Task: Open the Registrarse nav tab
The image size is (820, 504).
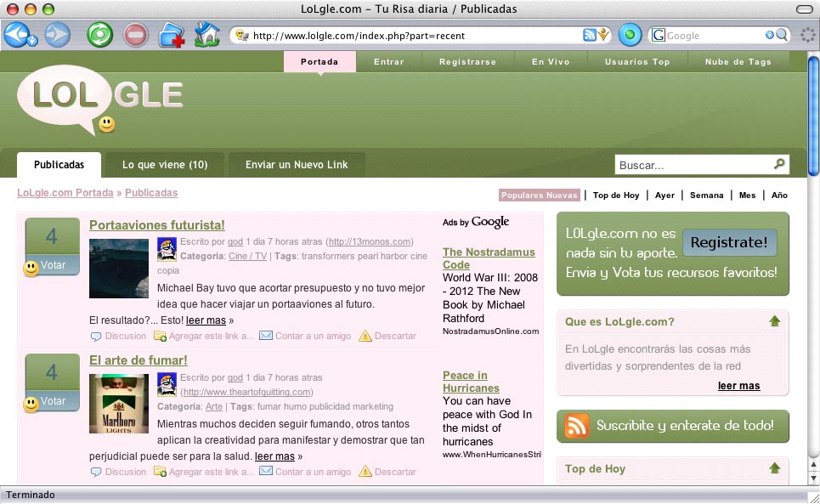Action: point(467,62)
